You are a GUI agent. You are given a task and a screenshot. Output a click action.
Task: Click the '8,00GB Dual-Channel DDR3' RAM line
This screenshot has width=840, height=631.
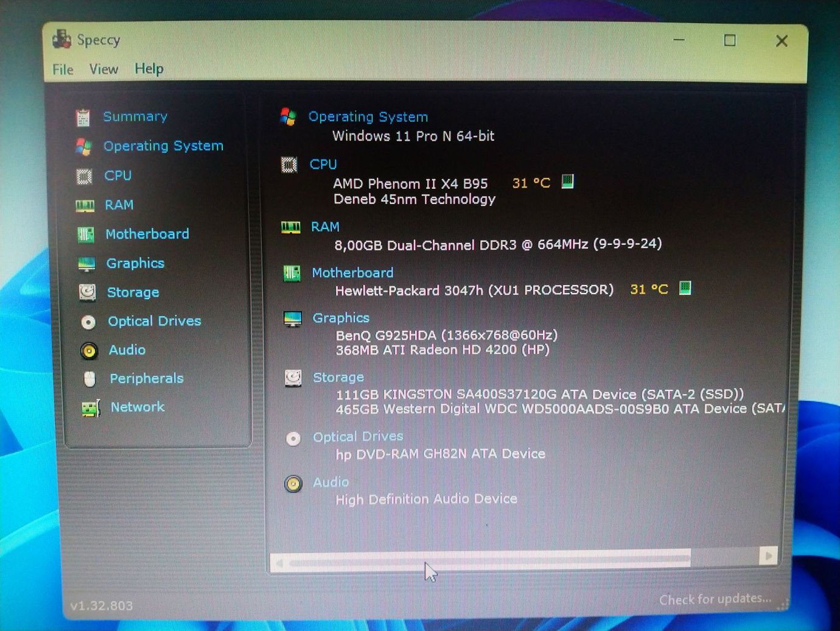498,244
